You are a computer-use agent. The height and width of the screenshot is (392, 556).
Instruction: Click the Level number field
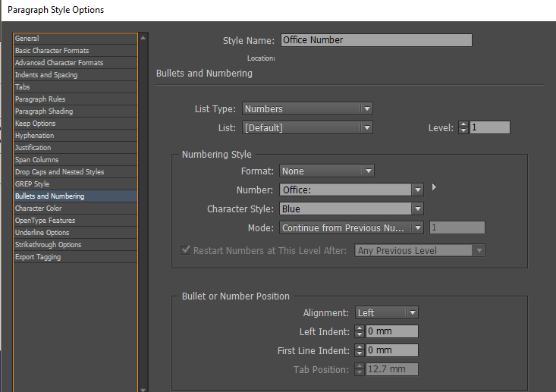pyautogui.click(x=490, y=127)
